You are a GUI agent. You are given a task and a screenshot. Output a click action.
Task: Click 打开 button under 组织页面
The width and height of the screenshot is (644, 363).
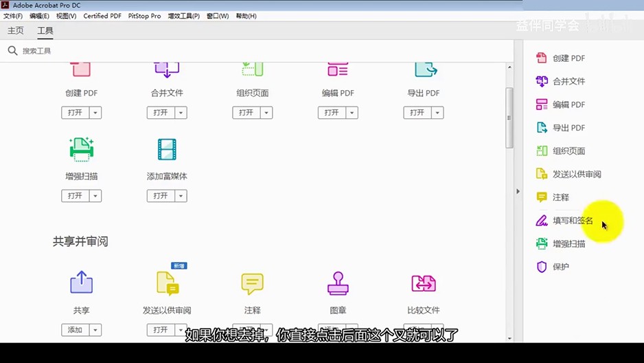[246, 113]
